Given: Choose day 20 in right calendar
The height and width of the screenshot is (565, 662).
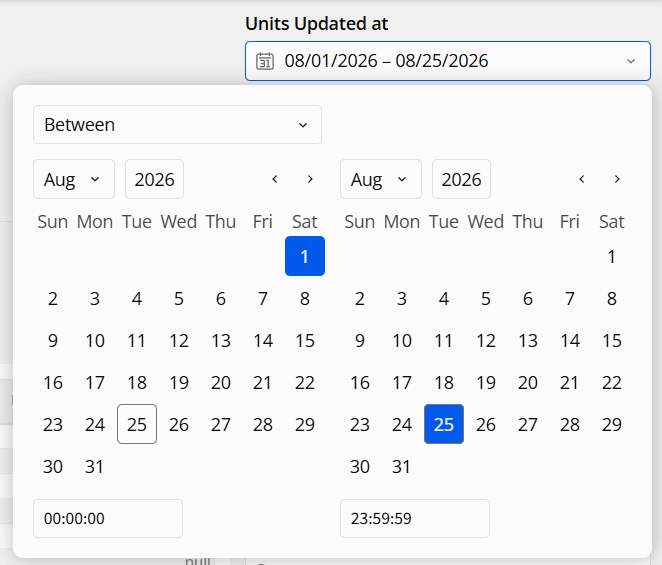Looking at the screenshot, I should pos(528,383).
